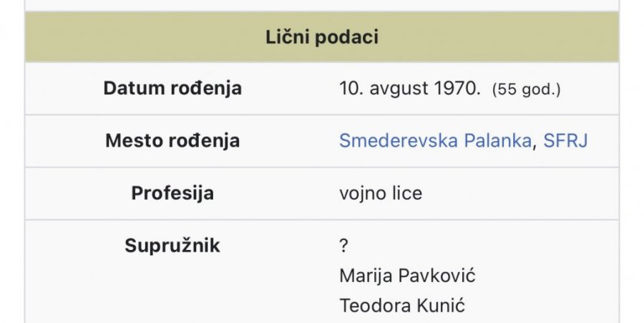Click the age number 55
644x323 pixels.
coord(507,90)
